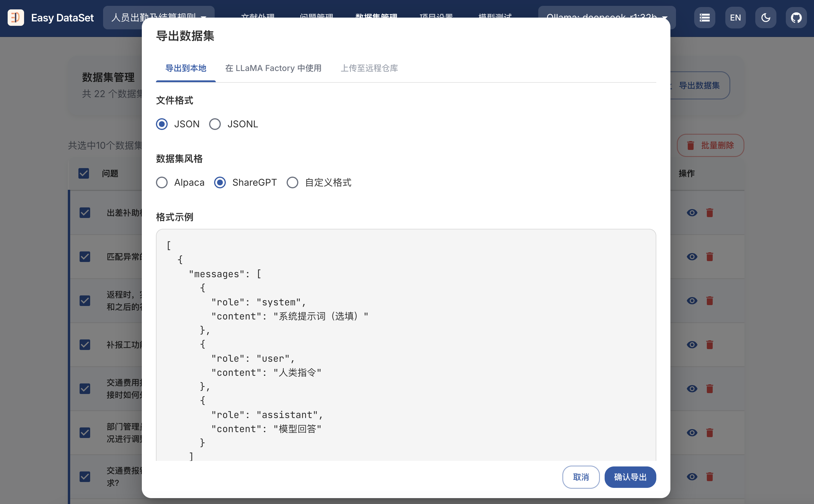Click the 确认导出 button
Image resolution: width=814 pixels, height=504 pixels.
tap(630, 477)
